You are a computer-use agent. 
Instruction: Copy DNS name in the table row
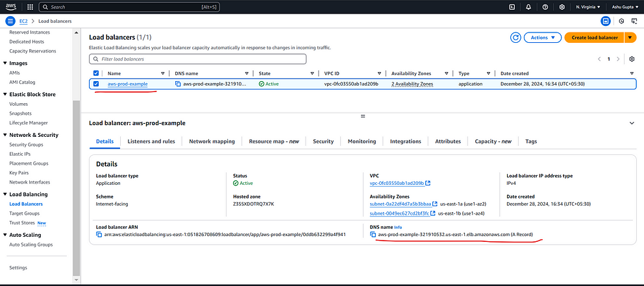178,84
